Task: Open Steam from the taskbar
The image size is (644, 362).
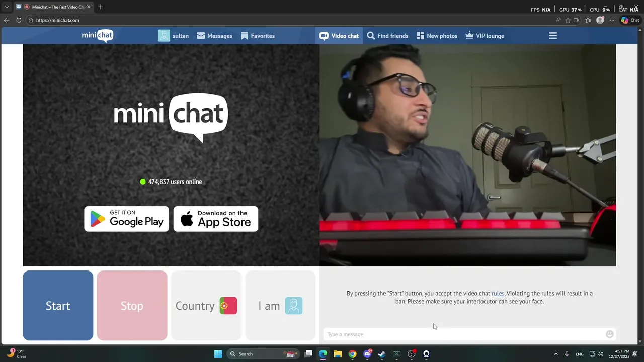Action: tap(382, 354)
